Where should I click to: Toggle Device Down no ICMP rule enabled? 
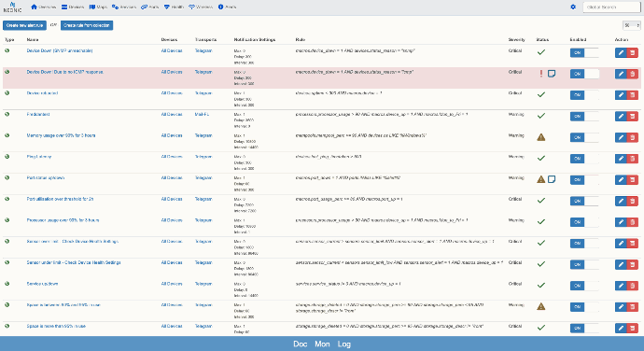(x=584, y=74)
